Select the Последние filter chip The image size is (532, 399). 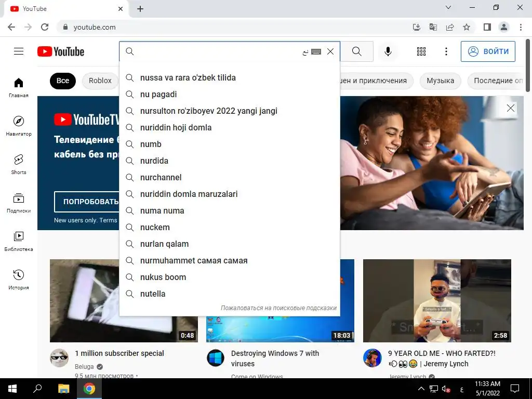click(x=496, y=81)
